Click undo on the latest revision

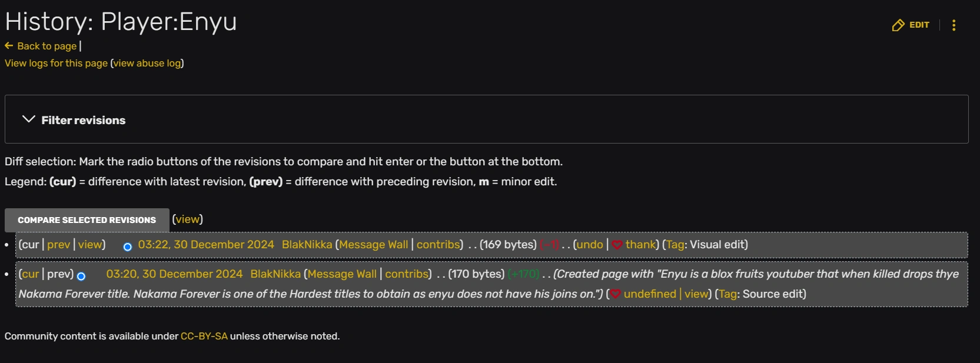[590, 245]
